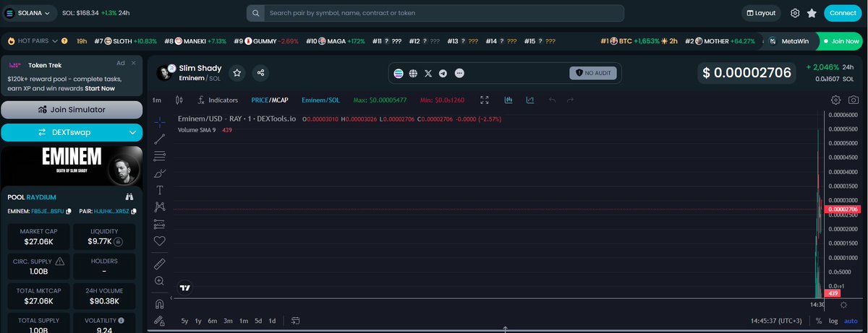Open pool explorer binoculars icon
Image resolution: width=868 pixels, height=333 pixels.
tap(130, 196)
